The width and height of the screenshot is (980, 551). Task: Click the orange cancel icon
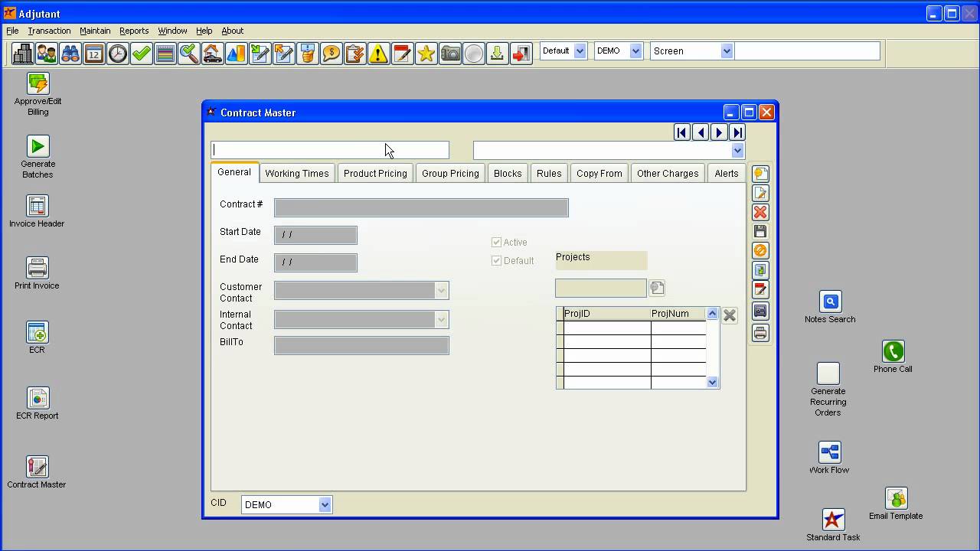point(760,250)
